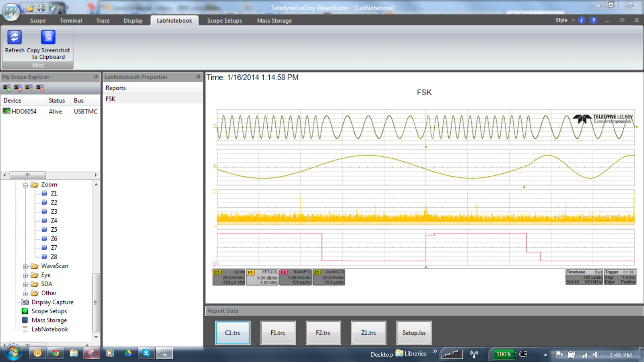Select the HDO6054 device row
Screen dimensions: 644x362
pos(50,111)
